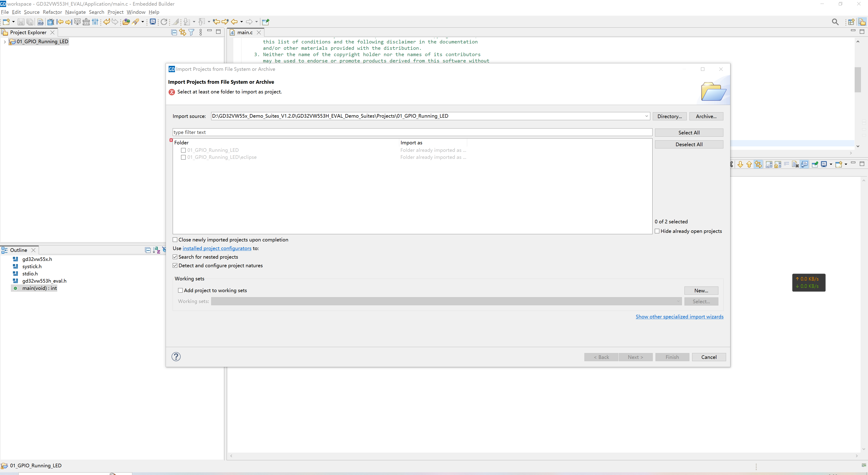
Task: Open the dialog help question mark
Action: tap(176, 357)
